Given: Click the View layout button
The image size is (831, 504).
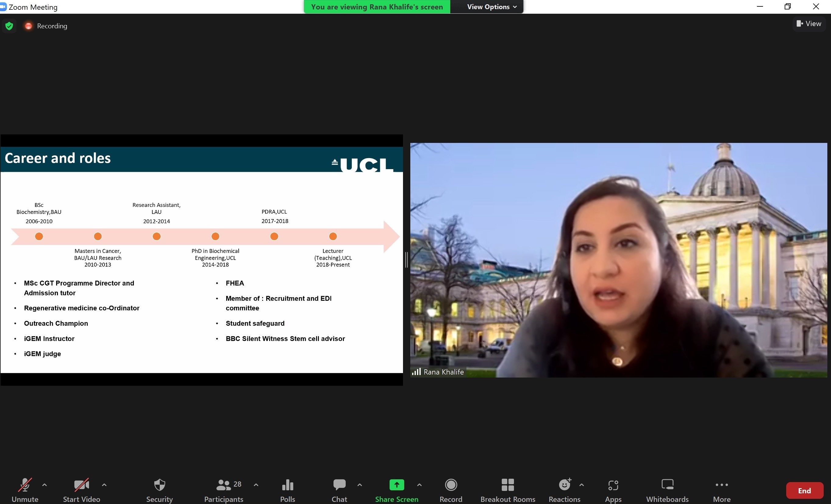Looking at the screenshot, I should (x=809, y=23).
